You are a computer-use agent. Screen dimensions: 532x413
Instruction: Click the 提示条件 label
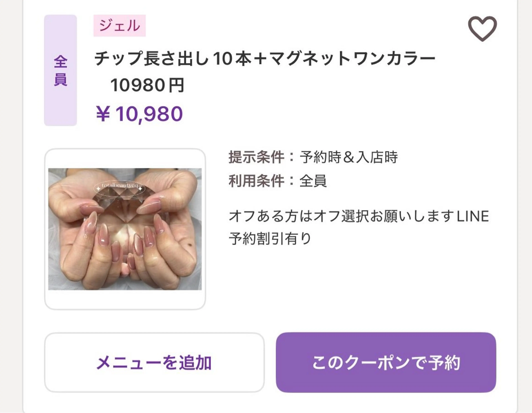[256, 157]
